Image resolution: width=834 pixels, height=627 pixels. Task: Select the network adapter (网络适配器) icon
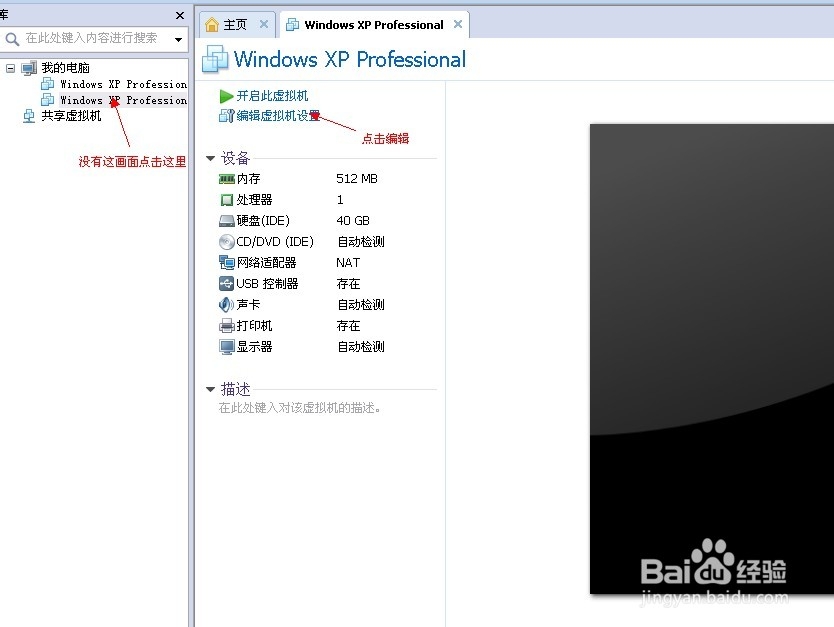[227, 263]
